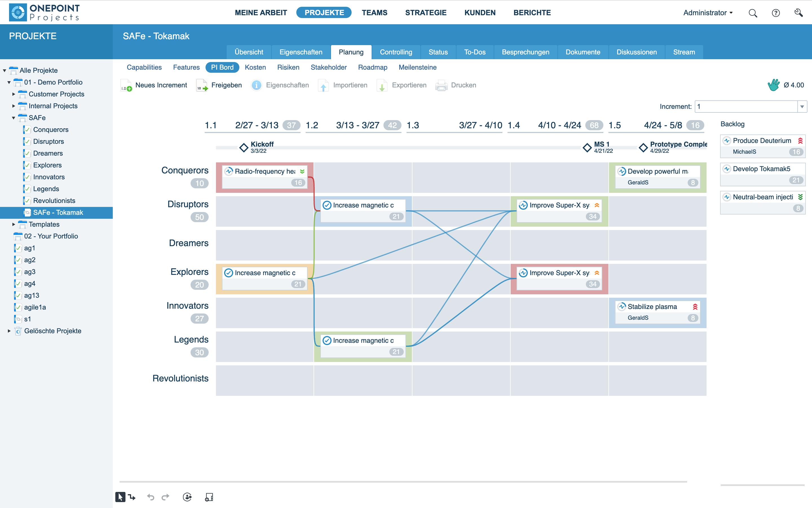
Task: Expand the Templates folder in the sidebar
Action: pyautogui.click(x=14, y=224)
